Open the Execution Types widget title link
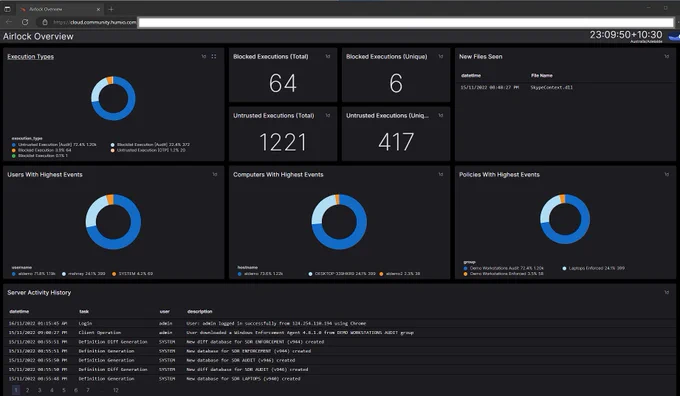The height and width of the screenshot is (396, 680). click(30, 56)
